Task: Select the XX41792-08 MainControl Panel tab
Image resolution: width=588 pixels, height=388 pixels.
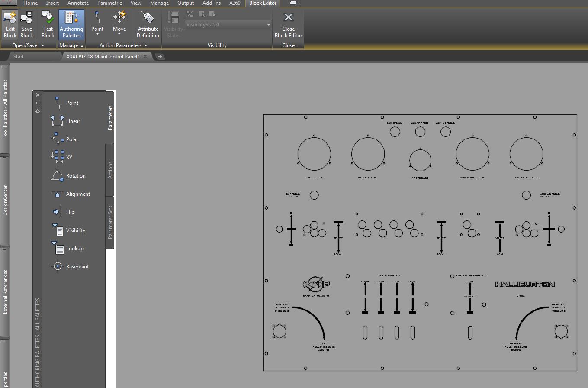Action: click(x=103, y=57)
